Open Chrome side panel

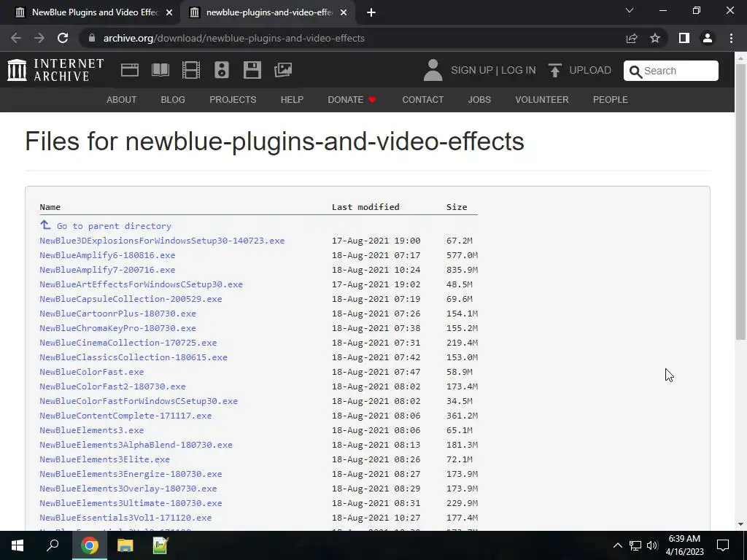pyautogui.click(x=684, y=38)
